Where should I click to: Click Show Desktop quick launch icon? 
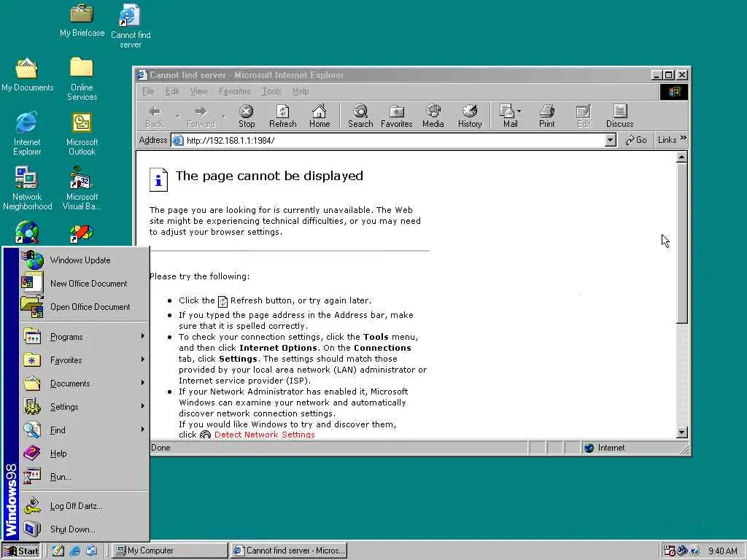coord(58,551)
